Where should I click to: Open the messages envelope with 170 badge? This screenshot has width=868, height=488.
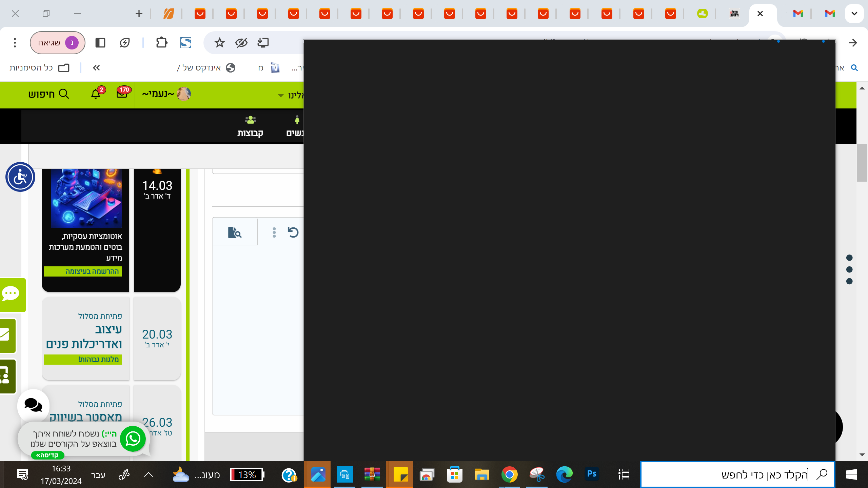(x=122, y=94)
